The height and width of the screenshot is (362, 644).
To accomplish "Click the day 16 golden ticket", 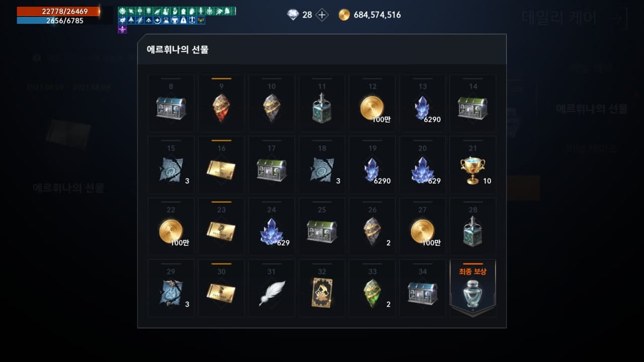I will point(221,165).
